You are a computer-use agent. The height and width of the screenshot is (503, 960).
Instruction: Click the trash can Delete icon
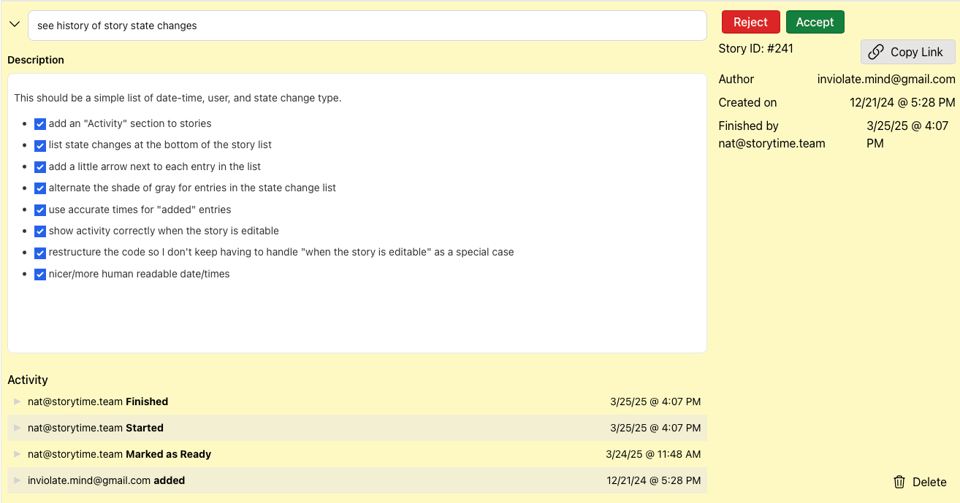899,482
